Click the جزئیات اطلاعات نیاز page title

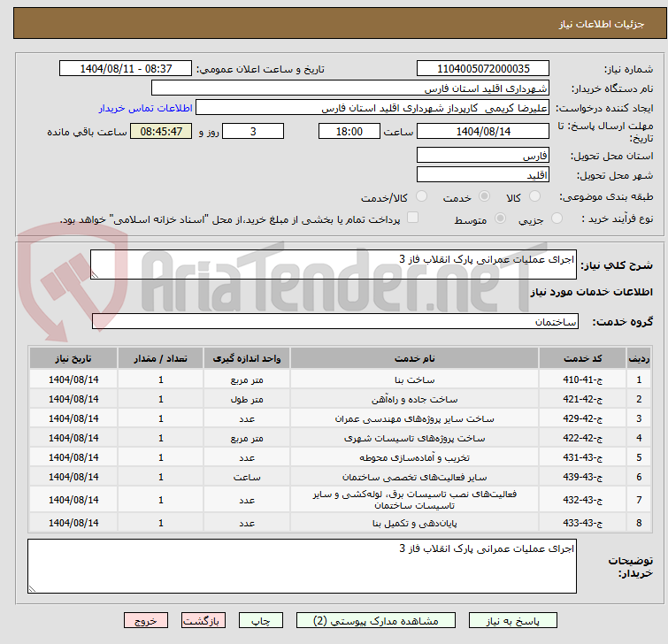click(601, 24)
